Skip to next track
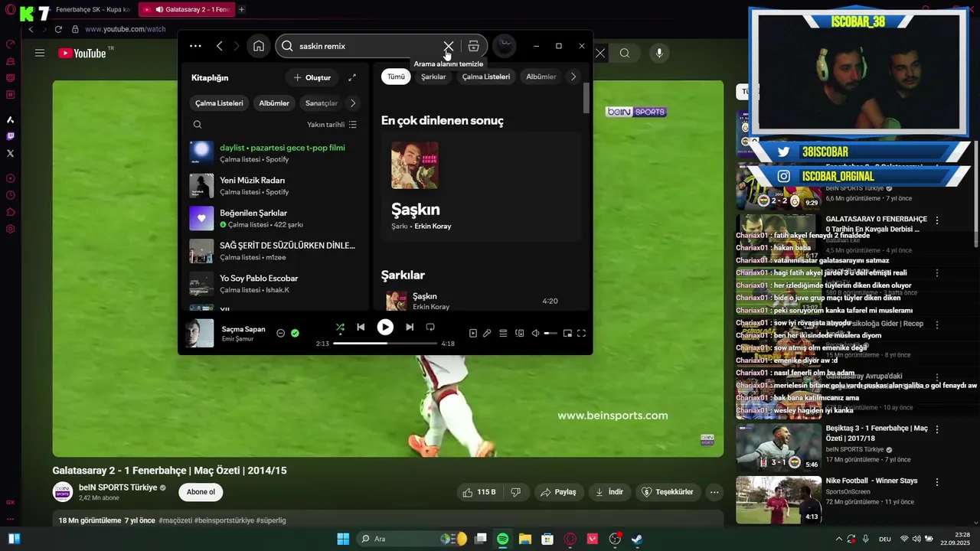Image resolution: width=980 pixels, height=551 pixels. 410,327
